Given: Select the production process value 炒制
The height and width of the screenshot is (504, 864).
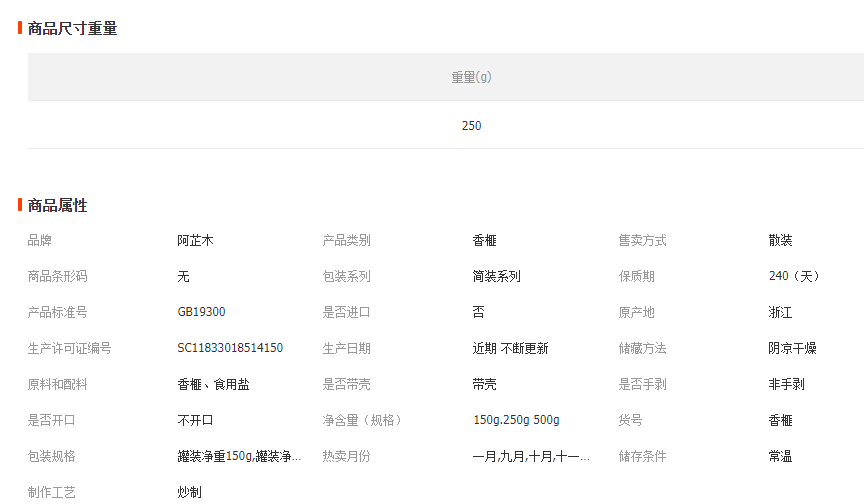Looking at the screenshot, I should (x=190, y=492).
